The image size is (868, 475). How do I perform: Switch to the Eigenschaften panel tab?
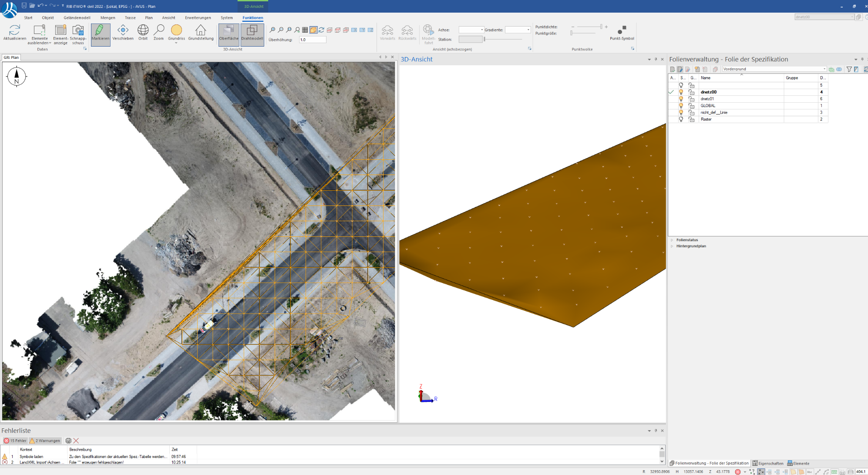tap(768, 463)
